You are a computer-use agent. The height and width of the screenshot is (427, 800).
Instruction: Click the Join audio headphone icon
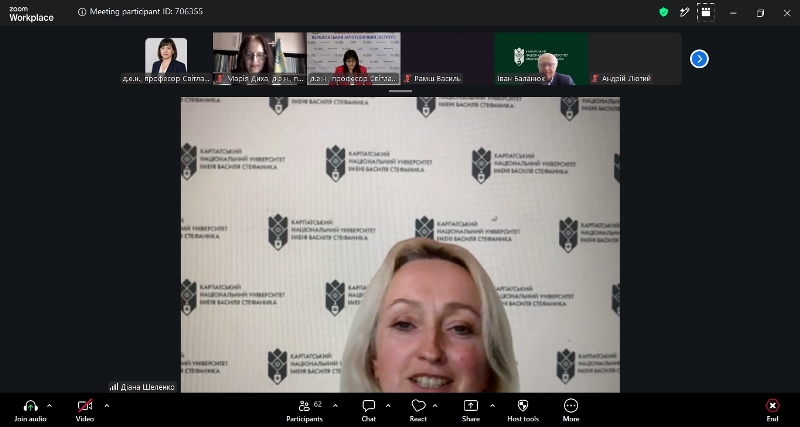pos(31,406)
